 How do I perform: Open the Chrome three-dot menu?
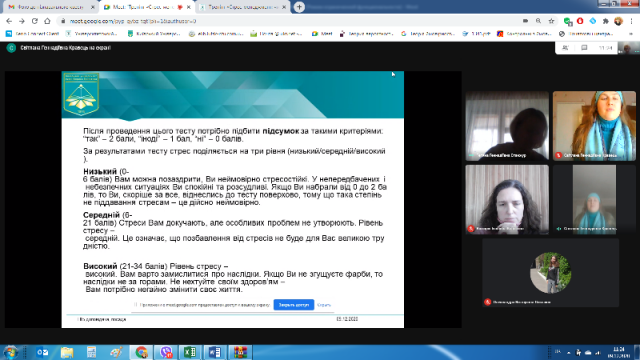click(x=631, y=21)
